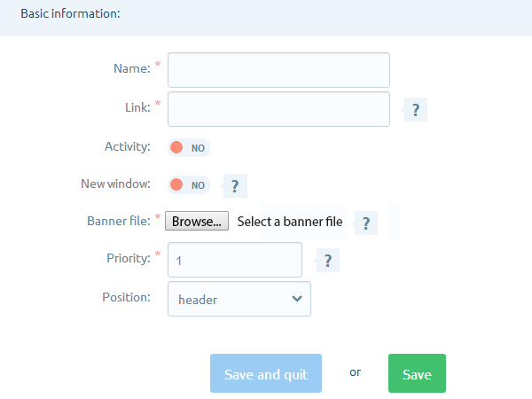This screenshot has height=399, width=532.
Task: Click Browse... to choose a banner file
Action: coord(197,221)
